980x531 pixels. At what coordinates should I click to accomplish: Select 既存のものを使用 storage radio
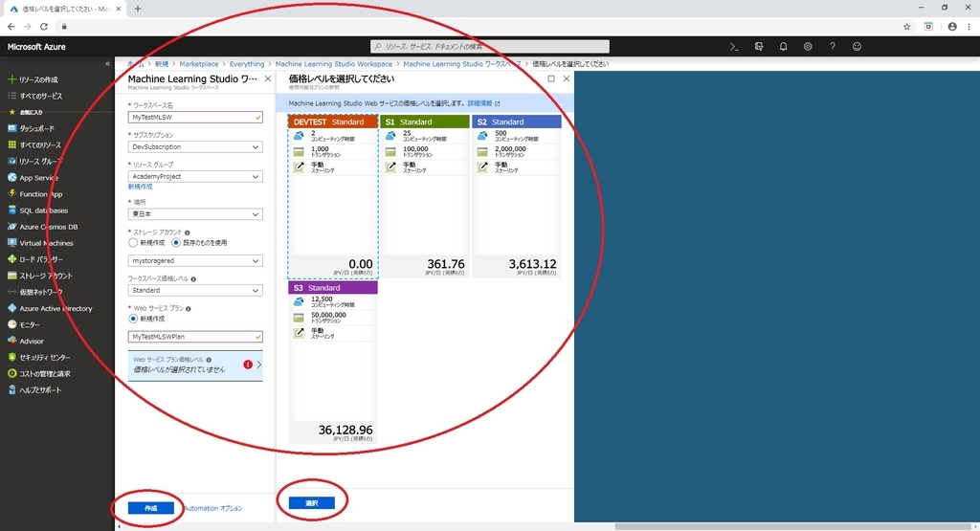[176, 242]
